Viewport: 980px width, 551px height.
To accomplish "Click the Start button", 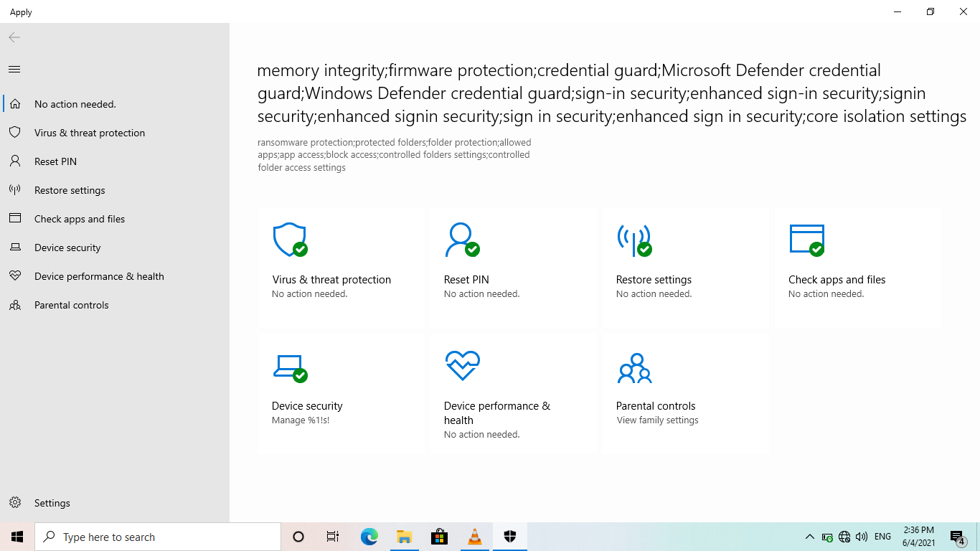I will point(16,536).
